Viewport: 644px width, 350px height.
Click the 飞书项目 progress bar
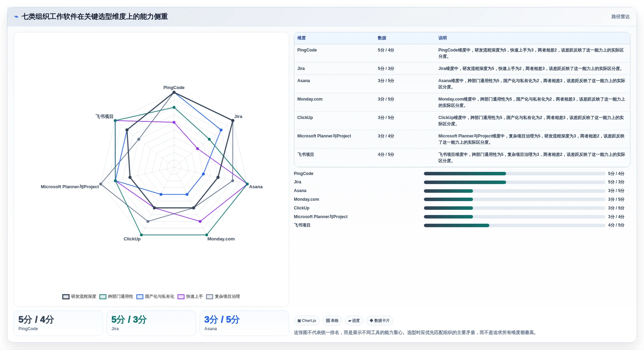(514, 225)
